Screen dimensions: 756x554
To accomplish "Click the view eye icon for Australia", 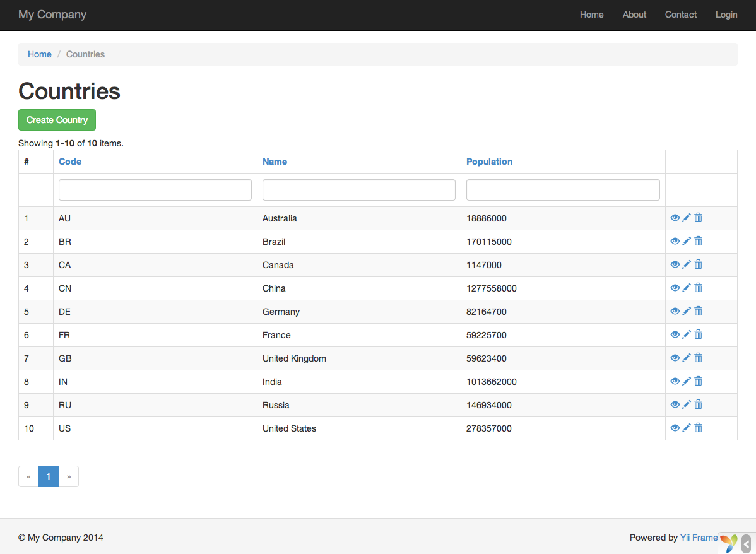I will point(675,218).
